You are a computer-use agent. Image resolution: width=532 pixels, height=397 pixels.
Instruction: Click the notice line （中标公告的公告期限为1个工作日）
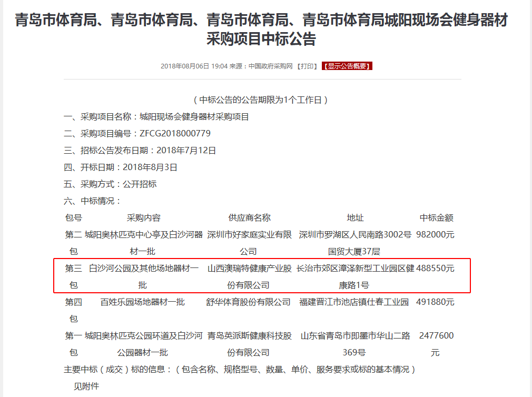260,100
